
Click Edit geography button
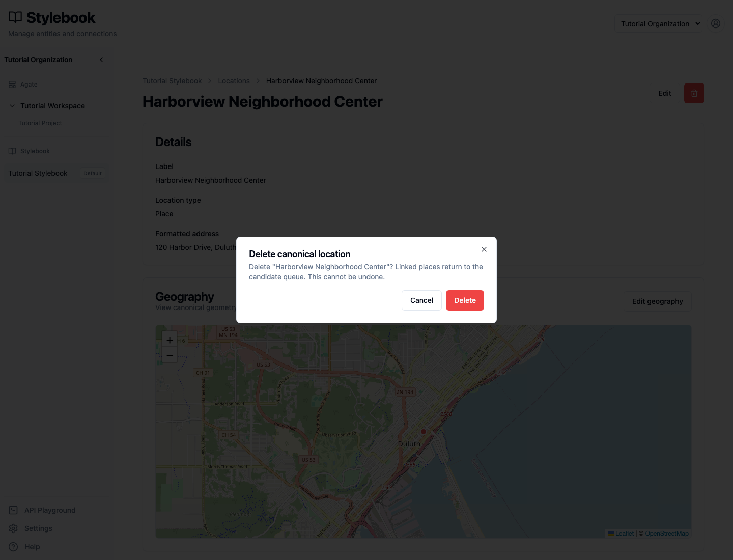click(x=658, y=301)
